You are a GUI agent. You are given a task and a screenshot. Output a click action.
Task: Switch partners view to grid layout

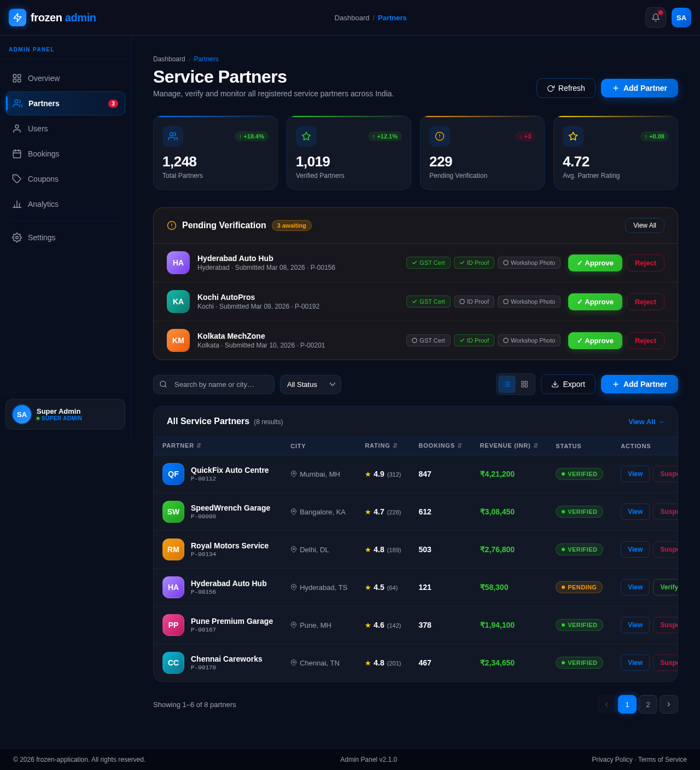pos(524,384)
